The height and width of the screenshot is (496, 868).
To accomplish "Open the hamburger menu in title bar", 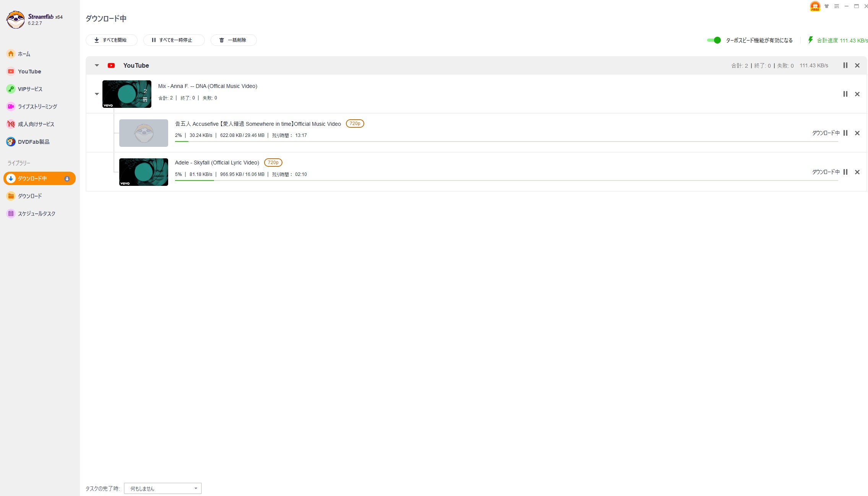I will 837,6.
